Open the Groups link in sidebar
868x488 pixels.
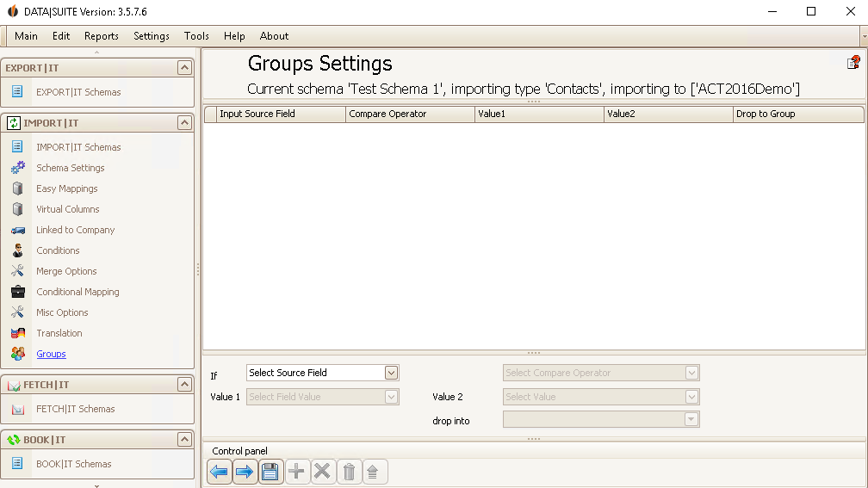(51, 354)
